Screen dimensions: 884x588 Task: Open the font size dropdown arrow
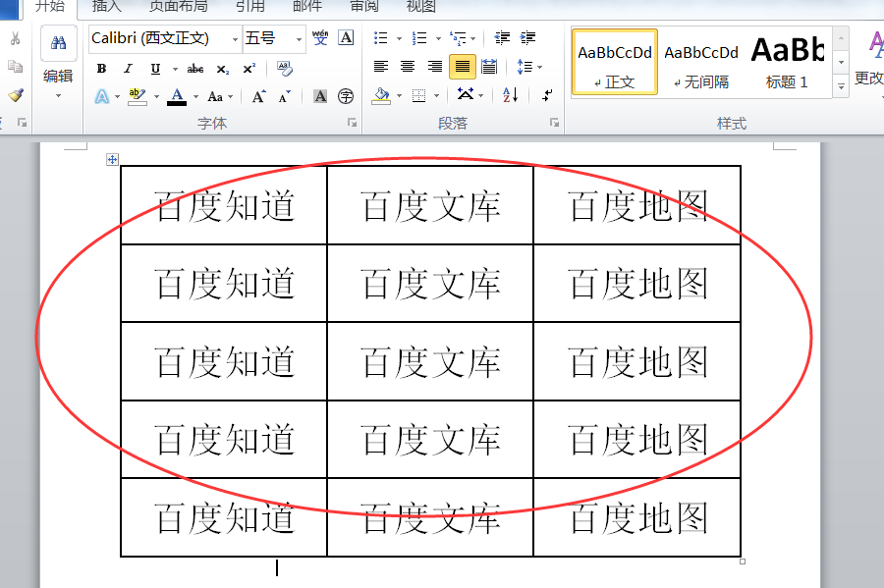pos(299,39)
